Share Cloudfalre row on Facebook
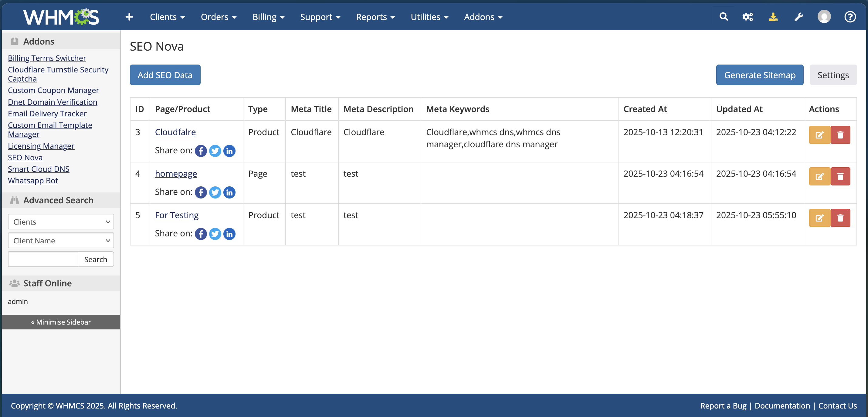The height and width of the screenshot is (417, 868). tap(201, 151)
